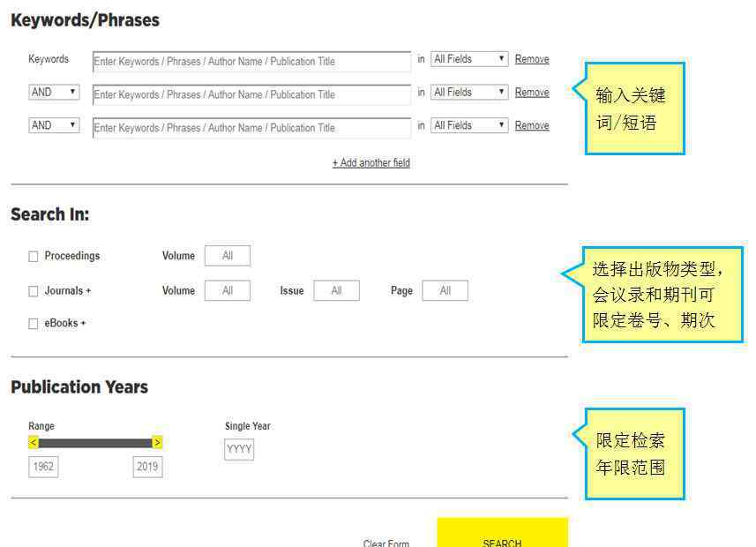Click the 1962 start year field

point(43,467)
